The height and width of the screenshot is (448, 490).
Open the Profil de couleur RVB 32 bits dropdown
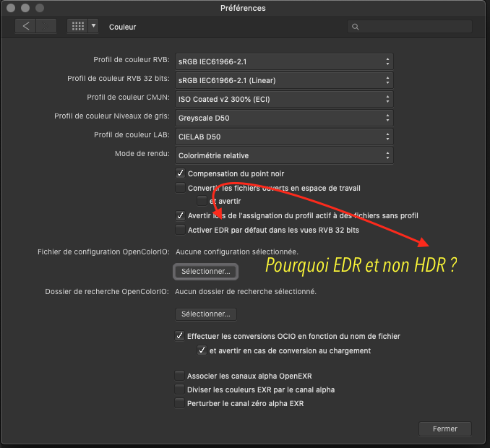(x=284, y=80)
